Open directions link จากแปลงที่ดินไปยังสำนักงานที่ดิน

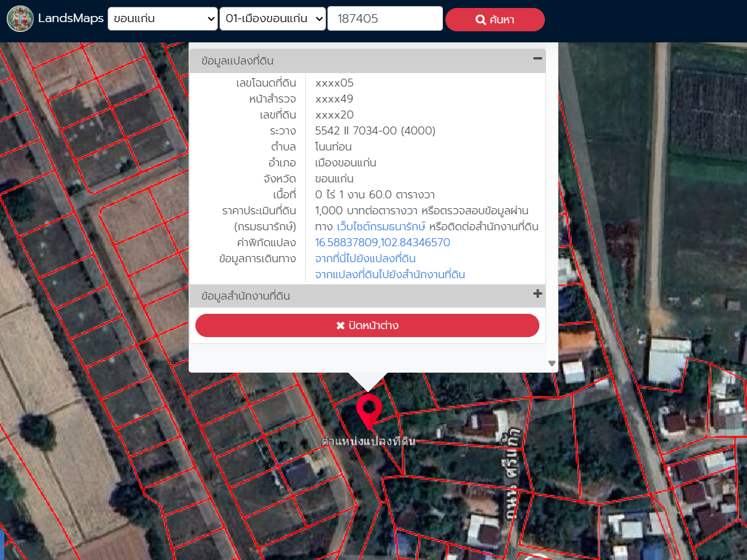[x=389, y=274]
